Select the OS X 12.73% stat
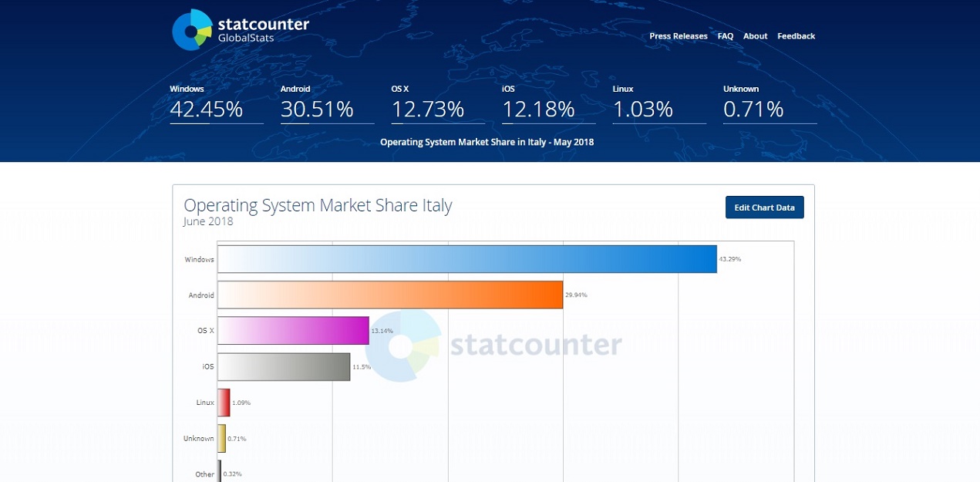The width and height of the screenshot is (980, 482). click(x=438, y=103)
